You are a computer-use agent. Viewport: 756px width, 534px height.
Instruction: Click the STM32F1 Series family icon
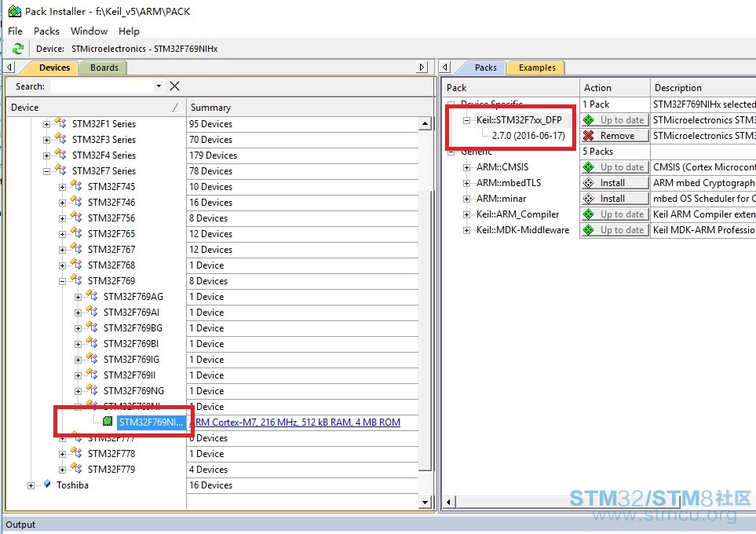tap(60, 123)
